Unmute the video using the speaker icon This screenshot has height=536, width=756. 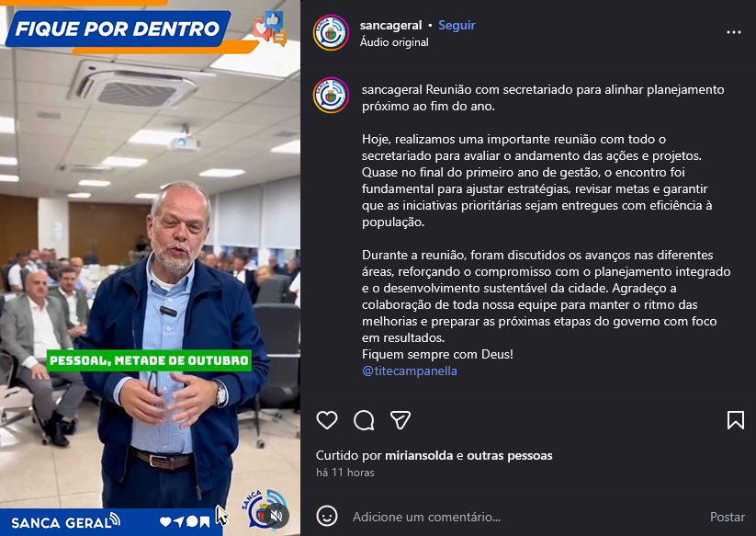click(x=276, y=516)
